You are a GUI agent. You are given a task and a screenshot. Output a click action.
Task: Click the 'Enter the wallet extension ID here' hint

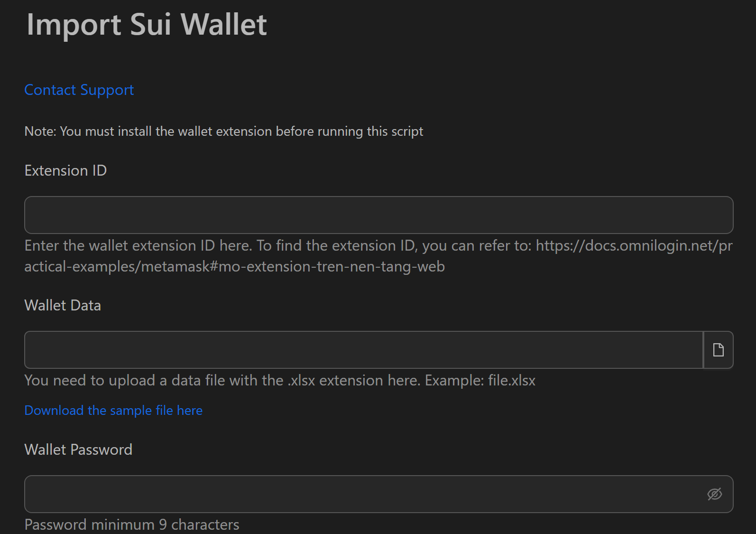(x=138, y=245)
